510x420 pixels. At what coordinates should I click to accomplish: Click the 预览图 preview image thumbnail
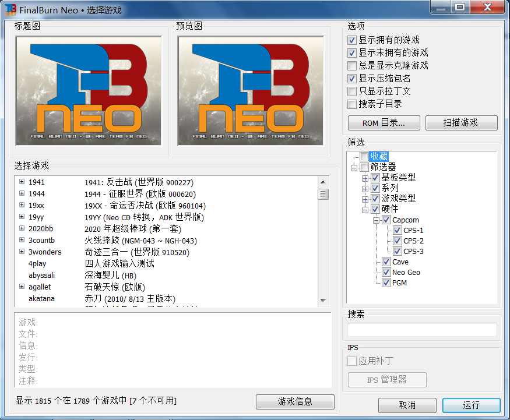click(x=251, y=91)
